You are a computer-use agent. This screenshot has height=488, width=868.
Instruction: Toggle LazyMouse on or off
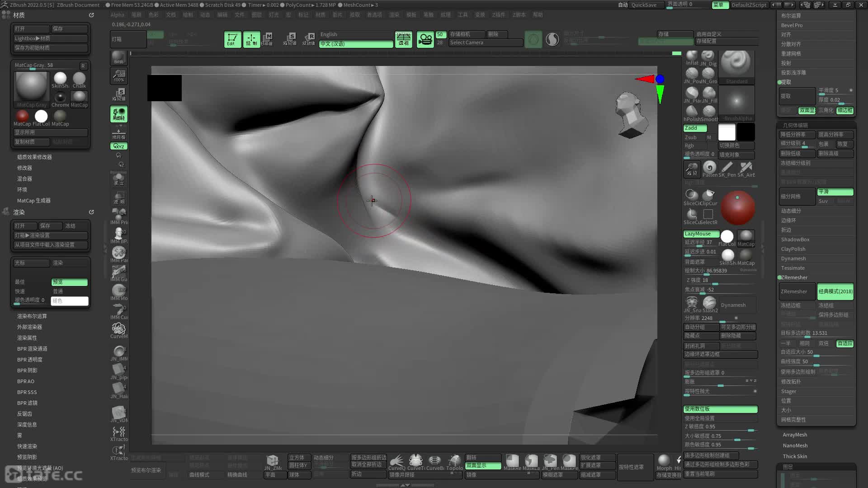pyautogui.click(x=701, y=234)
